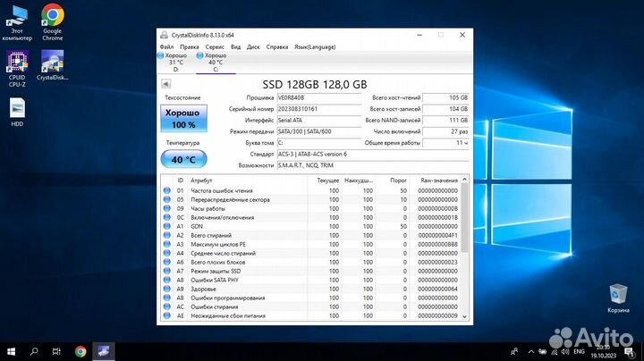This screenshot has width=644, height=361.
Task: Click the status circle for Включения/отключения
Action: pyautogui.click(x=166, y=217)
